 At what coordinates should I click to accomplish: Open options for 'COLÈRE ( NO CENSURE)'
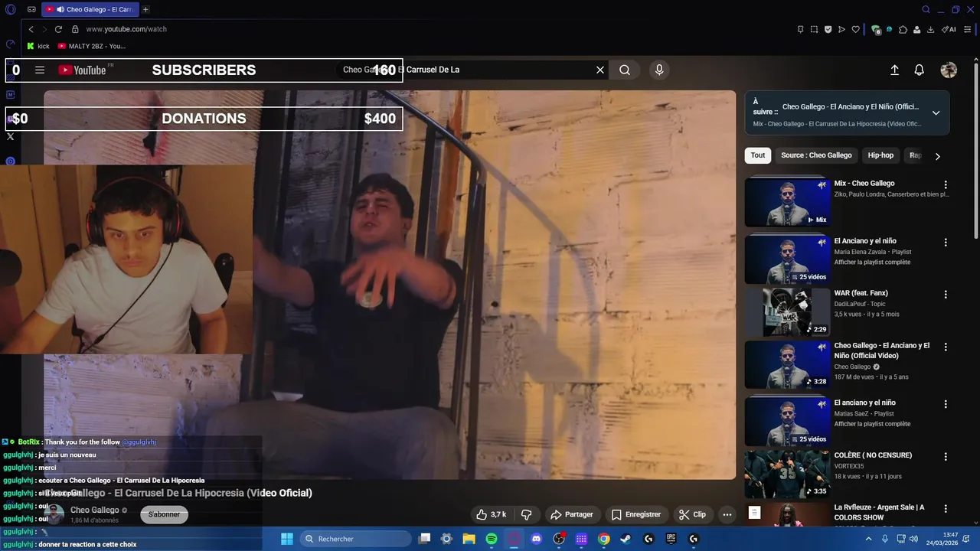(x=946, y=456)
